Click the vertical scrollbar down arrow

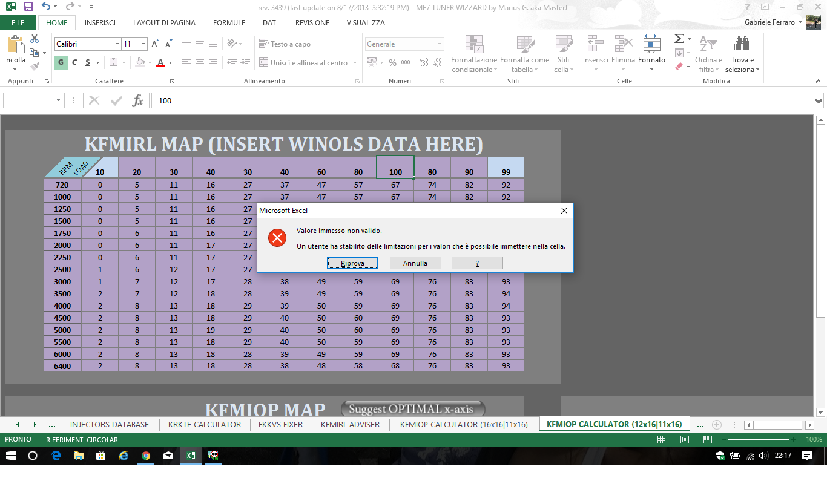pyautogui.click(x=820, y=411)
